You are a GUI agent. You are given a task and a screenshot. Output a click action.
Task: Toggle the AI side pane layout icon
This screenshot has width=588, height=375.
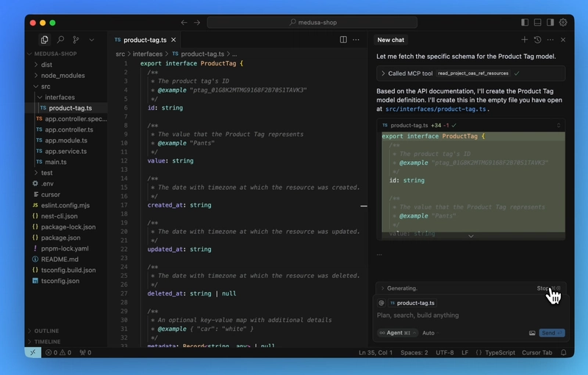click(550, 23)
